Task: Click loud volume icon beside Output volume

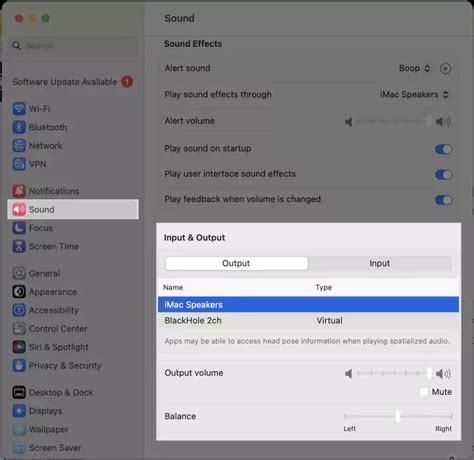Action: 443,374
